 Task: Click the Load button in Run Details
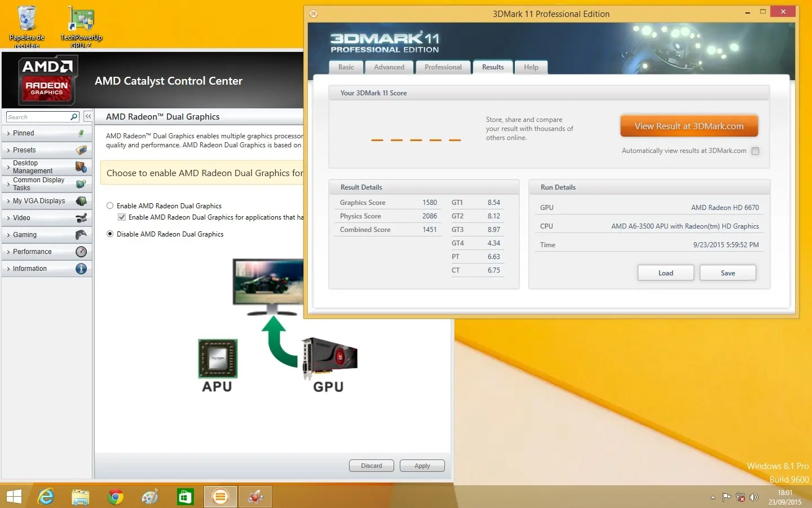pos(666,273)
